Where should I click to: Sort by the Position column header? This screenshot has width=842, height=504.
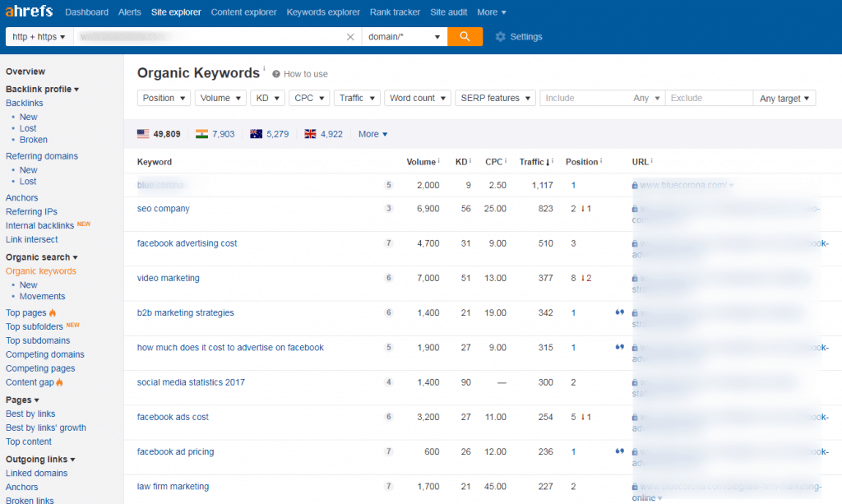581,161
